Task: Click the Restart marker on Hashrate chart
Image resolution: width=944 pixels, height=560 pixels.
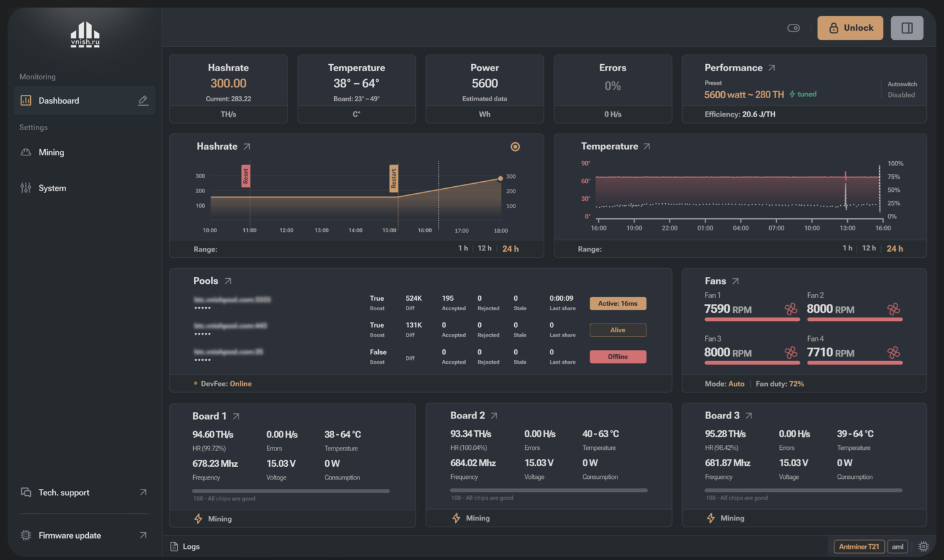Action: (x=394, y=178)
